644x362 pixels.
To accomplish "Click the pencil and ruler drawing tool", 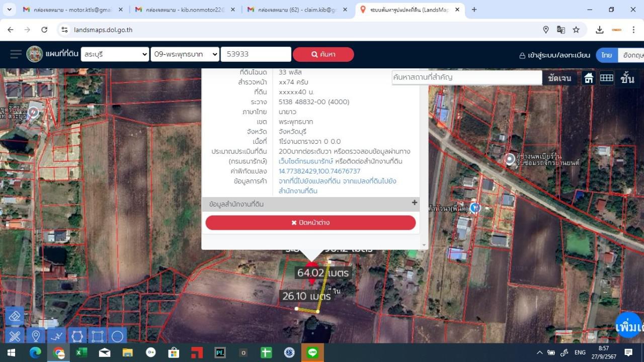I will (x=15, y=336).
